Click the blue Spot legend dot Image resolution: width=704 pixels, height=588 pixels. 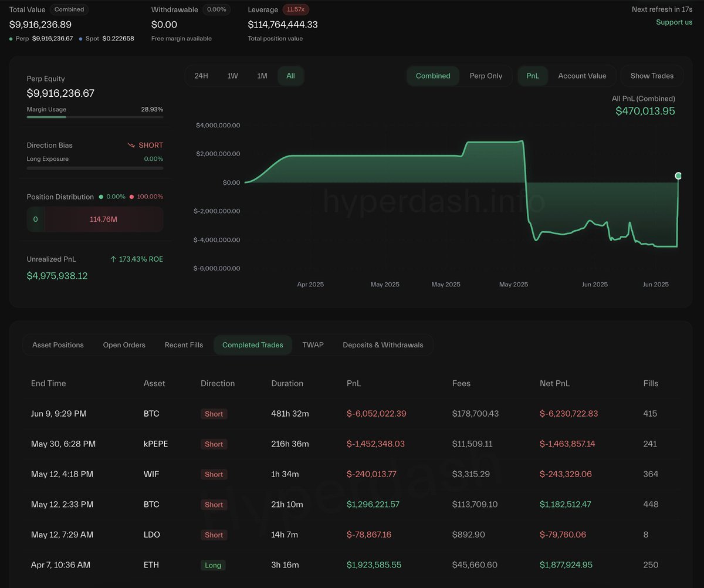81,39
